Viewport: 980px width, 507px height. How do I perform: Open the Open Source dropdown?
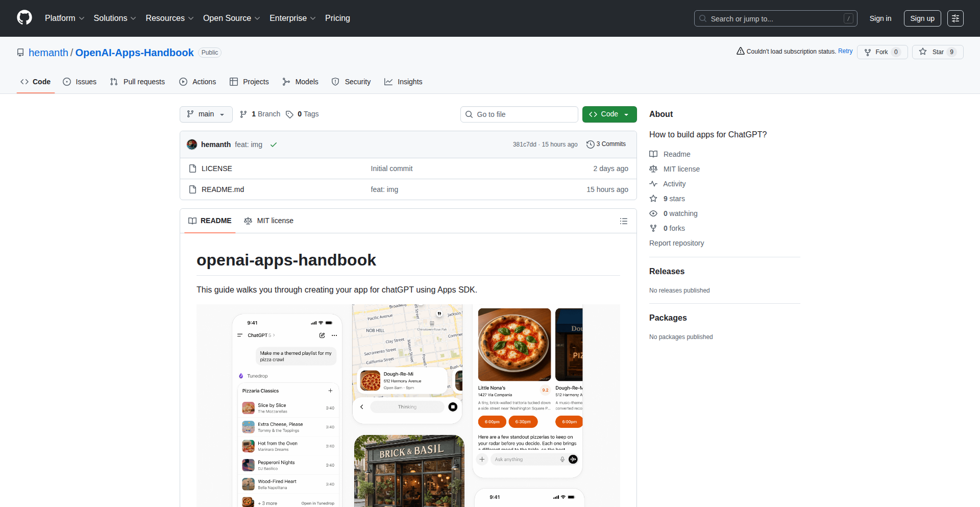click(x=232, y=18)
